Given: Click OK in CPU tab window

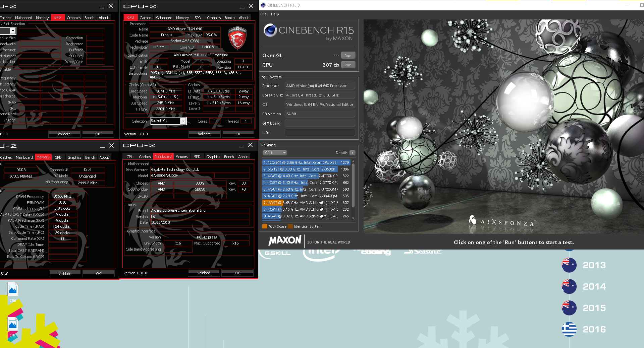Looking at the screenshot, I should point(238,134).
